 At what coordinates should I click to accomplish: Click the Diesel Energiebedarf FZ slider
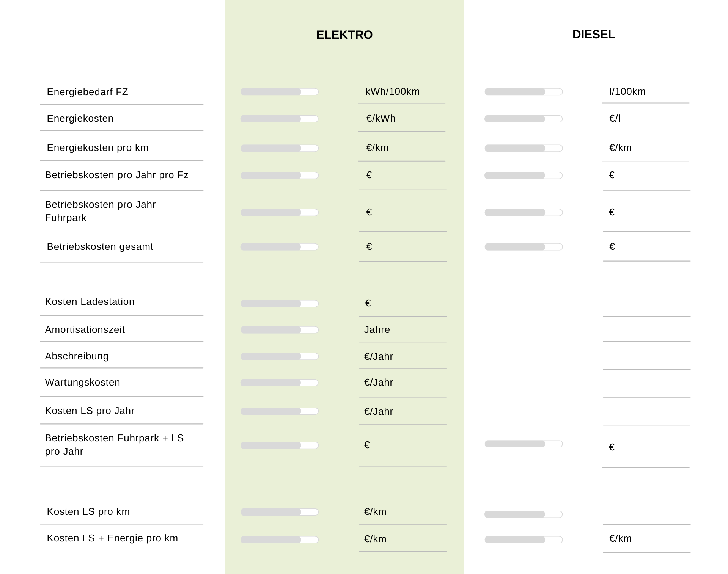point(524,92)
